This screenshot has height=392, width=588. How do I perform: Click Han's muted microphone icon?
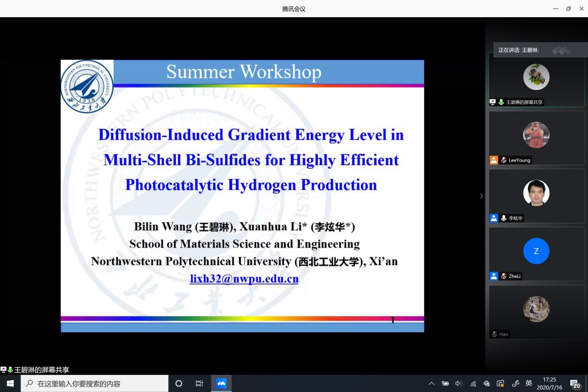[x=495, y=334]
